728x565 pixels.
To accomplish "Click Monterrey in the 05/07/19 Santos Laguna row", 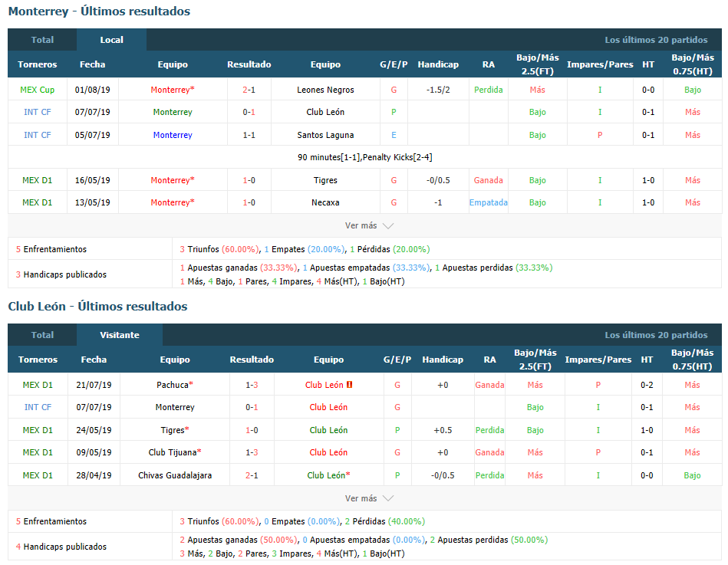I will click(x=173, y=135).
